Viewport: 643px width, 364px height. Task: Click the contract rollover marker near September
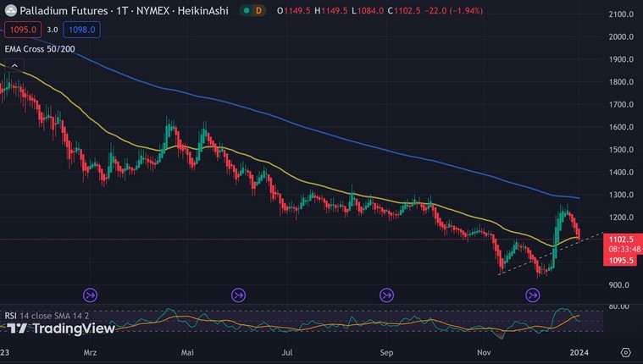click(x=385, y=295)
